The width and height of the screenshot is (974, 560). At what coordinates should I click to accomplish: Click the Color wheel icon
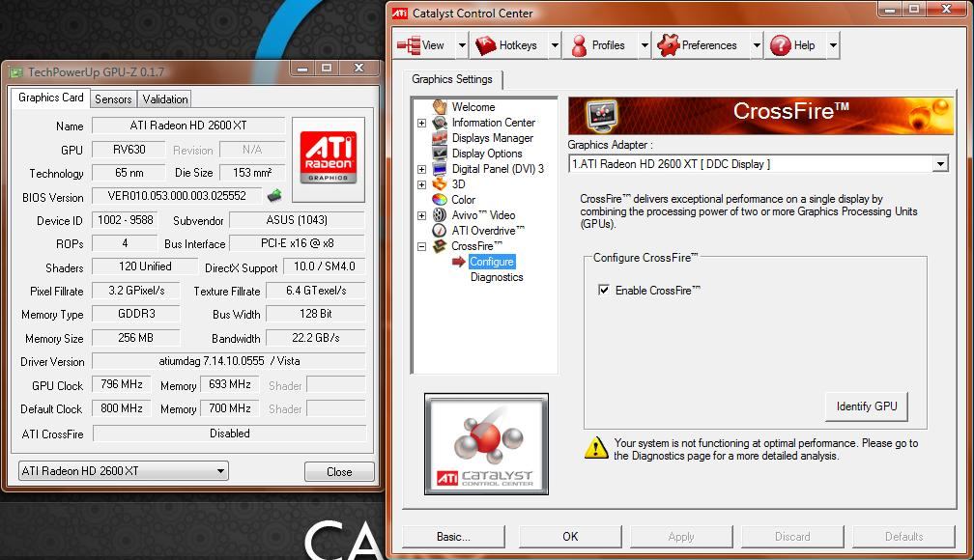point(440,199)
